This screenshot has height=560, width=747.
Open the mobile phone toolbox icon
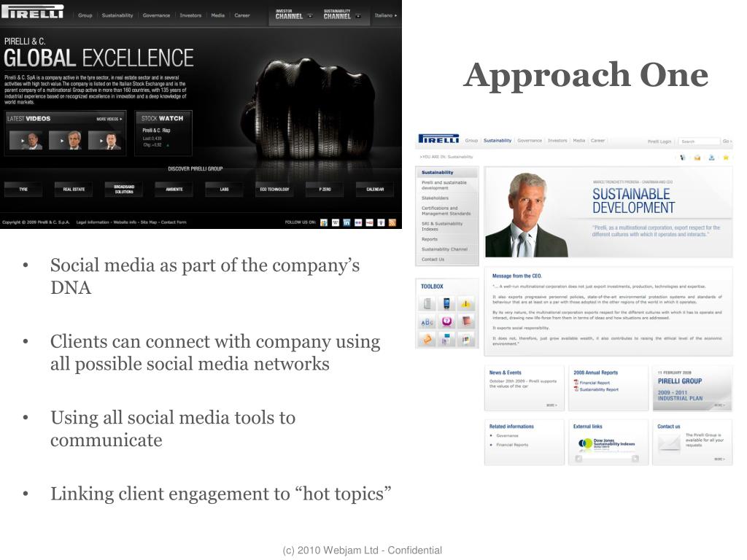(x=446, y=303)
